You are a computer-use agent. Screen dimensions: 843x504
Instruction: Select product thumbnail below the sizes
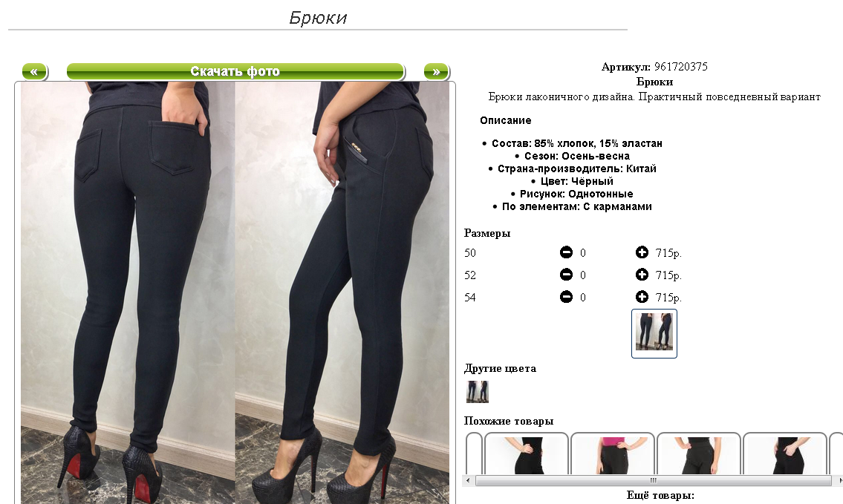pyautogui.click(x=654, y=333)
